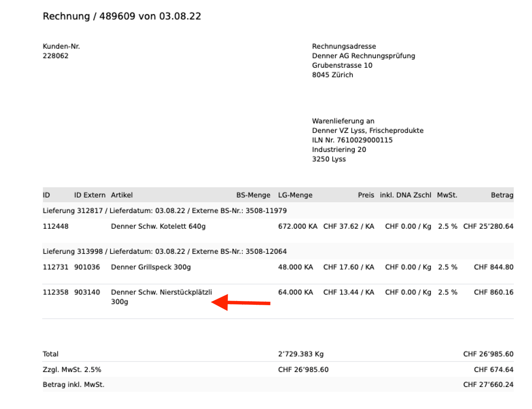Click the invoice title Rechnung / 489609
This screenshot has height=409, width=532.
tap(122, 16)
